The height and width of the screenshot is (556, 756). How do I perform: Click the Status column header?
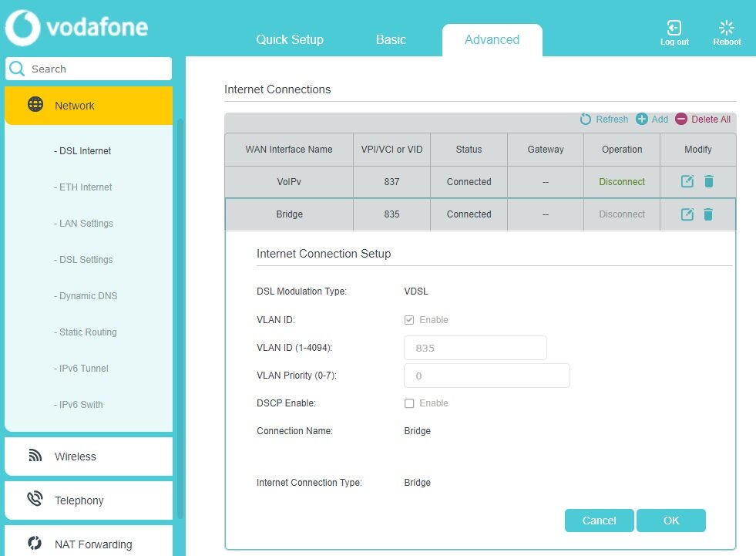[x=469, y=150]
